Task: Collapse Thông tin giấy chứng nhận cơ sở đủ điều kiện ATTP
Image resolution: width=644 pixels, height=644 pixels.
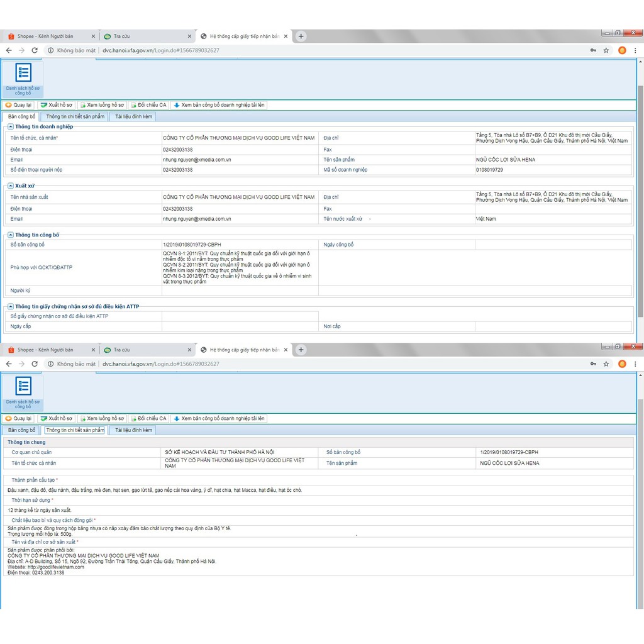Action: (x=11, y=306)
